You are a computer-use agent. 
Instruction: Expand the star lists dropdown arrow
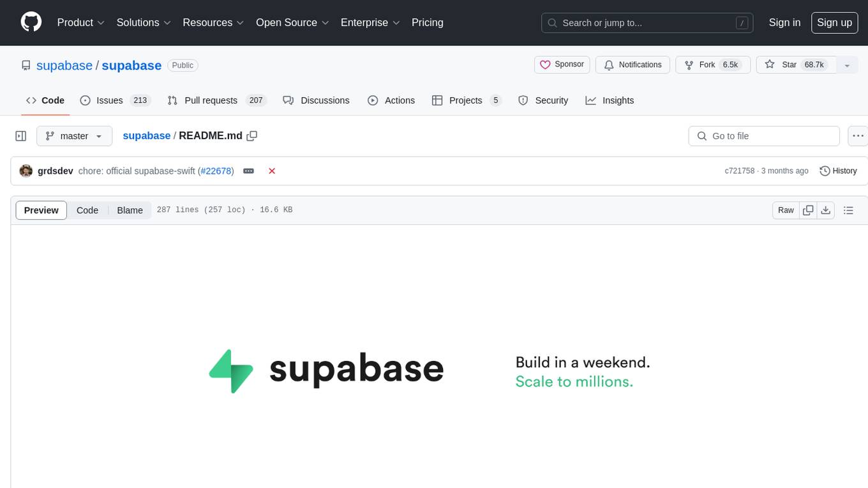click(847, 65)
